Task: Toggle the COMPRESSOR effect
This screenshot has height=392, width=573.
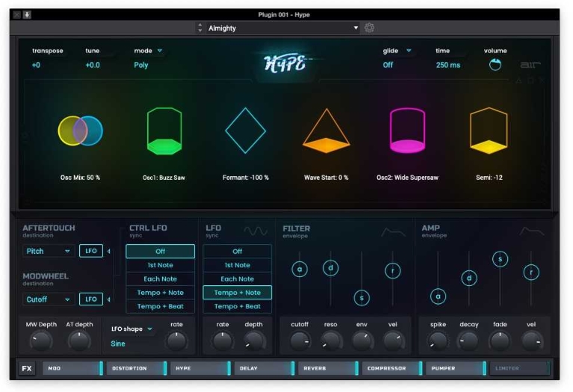Action: (x=392, y=368)
